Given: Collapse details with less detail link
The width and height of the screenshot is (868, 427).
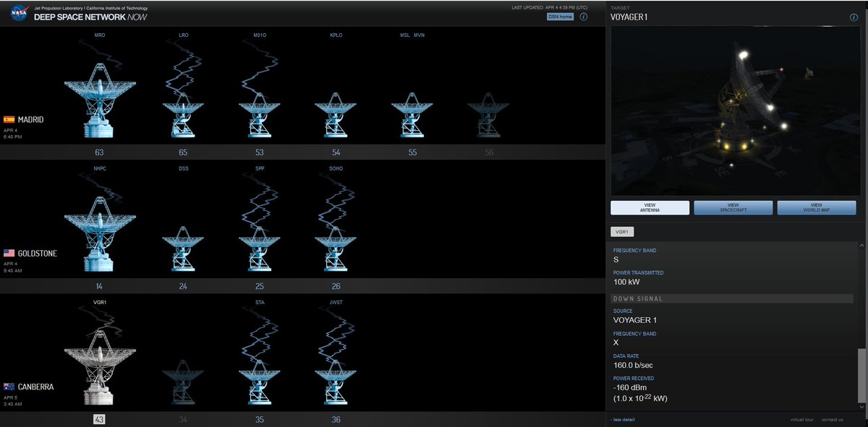Looking at the screenshot, I should click(x=623, y=419).
